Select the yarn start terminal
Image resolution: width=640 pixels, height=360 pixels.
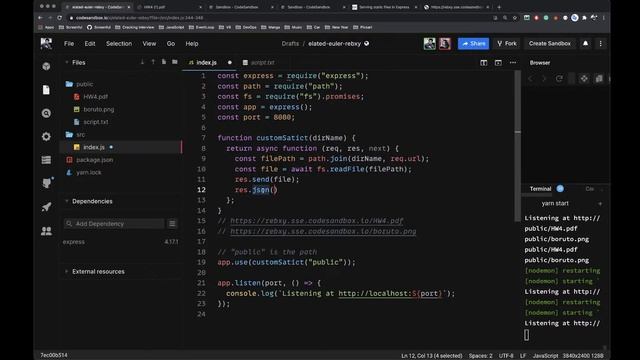555,203
